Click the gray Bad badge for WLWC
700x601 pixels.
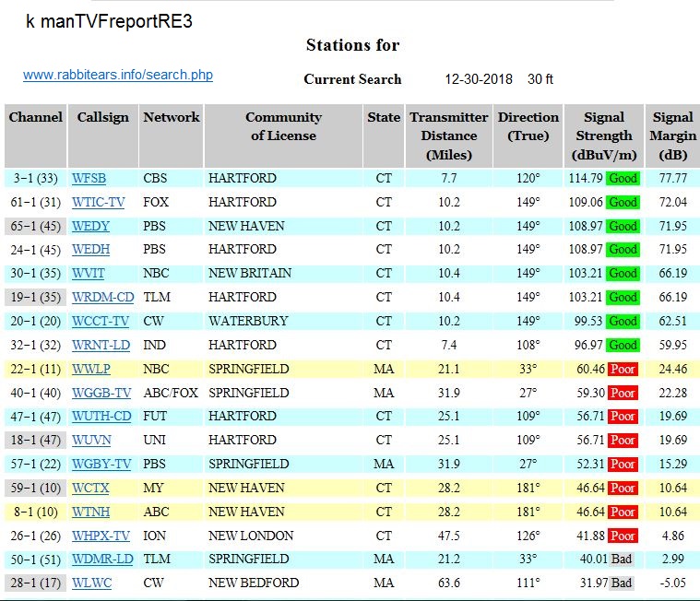click(x=622, y=583)
